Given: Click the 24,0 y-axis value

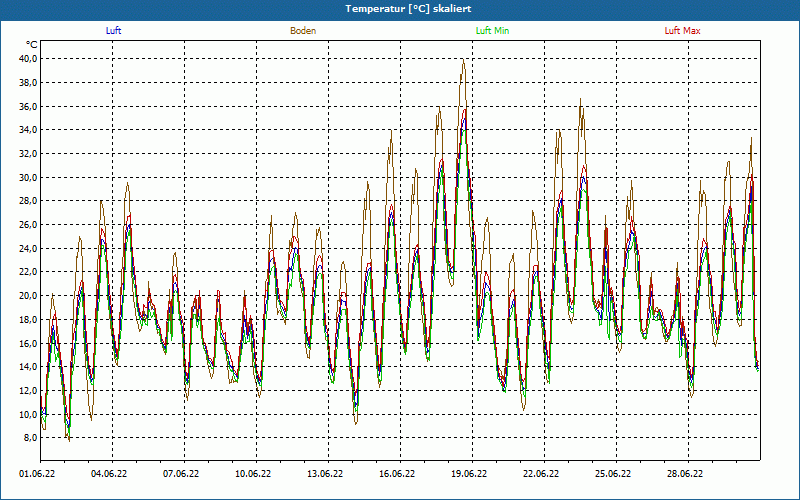Looking at the screenshot, I should (x=28, y=248).
